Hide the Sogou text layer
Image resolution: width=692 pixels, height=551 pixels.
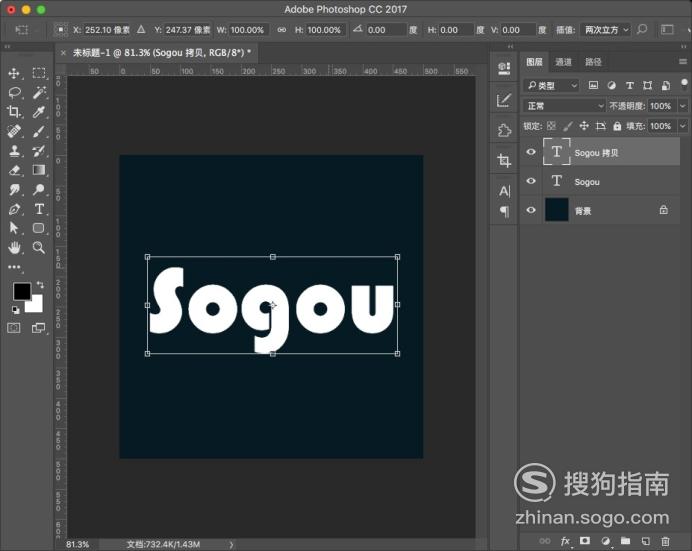point(531,181)
